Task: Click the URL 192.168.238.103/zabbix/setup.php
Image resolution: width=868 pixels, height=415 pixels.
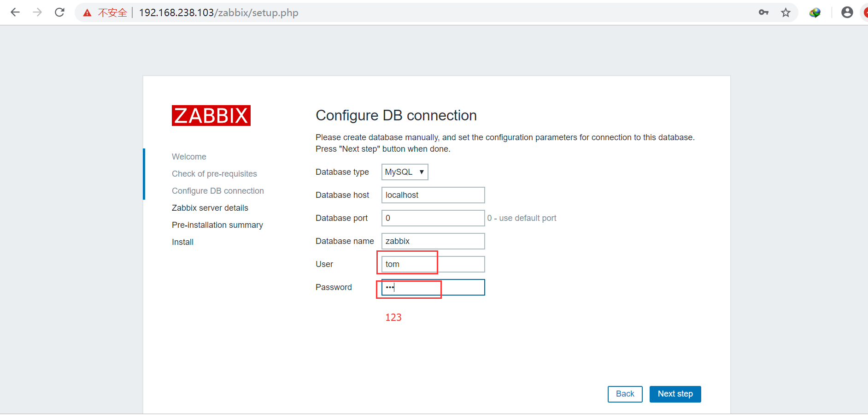Action: click(218, 13)
